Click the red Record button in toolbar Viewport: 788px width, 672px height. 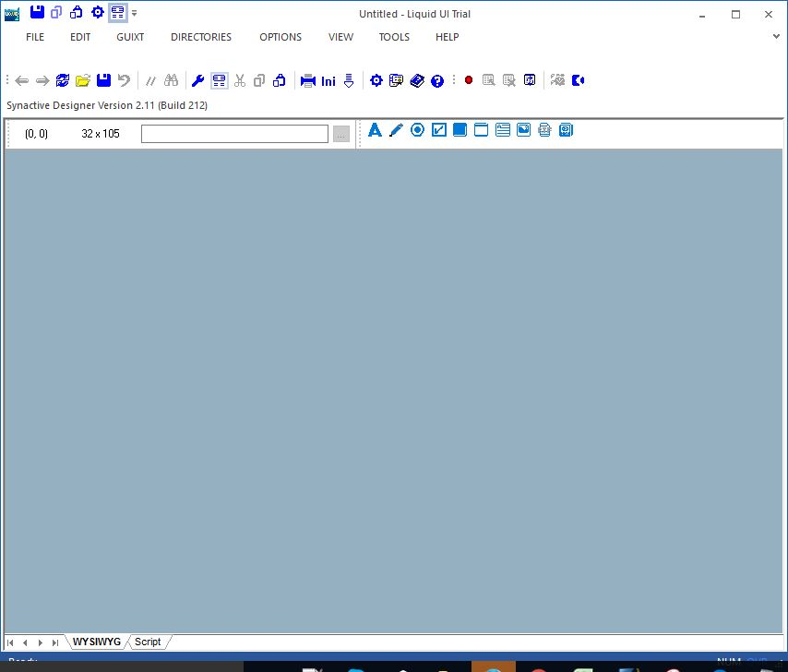click(469, 80)
